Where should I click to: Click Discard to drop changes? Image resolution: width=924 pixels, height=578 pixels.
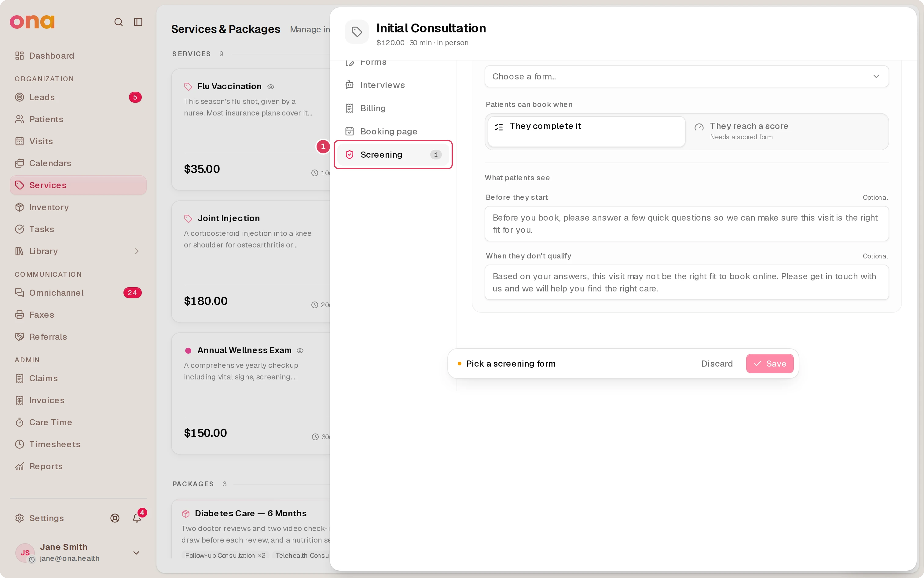click(717, 364)
